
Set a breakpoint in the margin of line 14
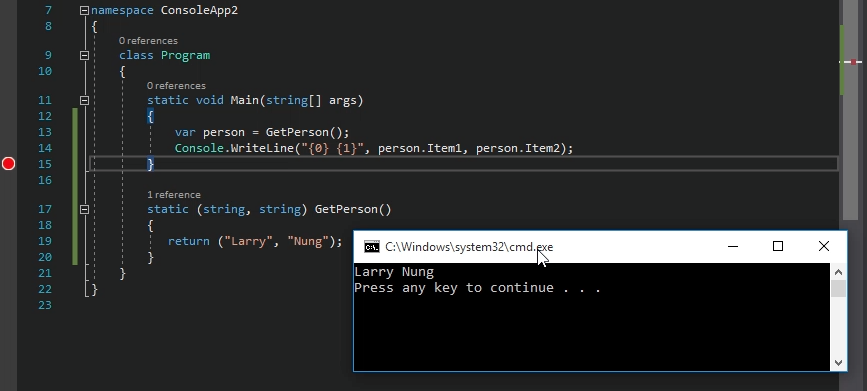point(8,148)
